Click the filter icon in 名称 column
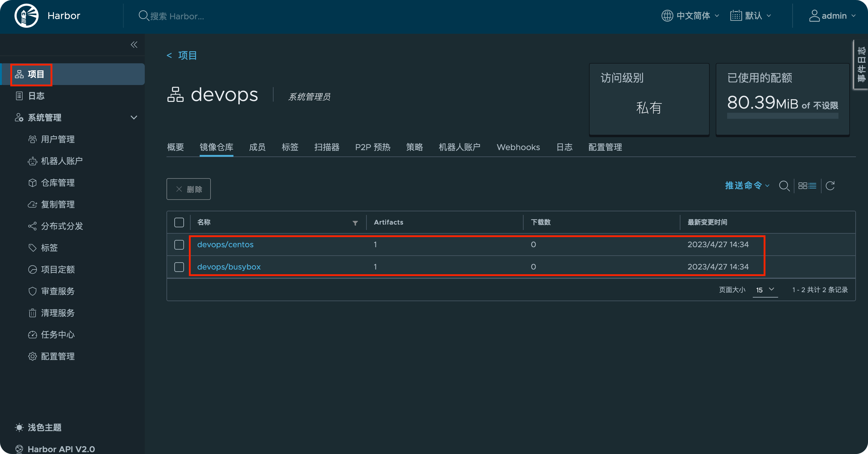The width and height of the screenshot is (868, 454). click(x=355, y=223)
